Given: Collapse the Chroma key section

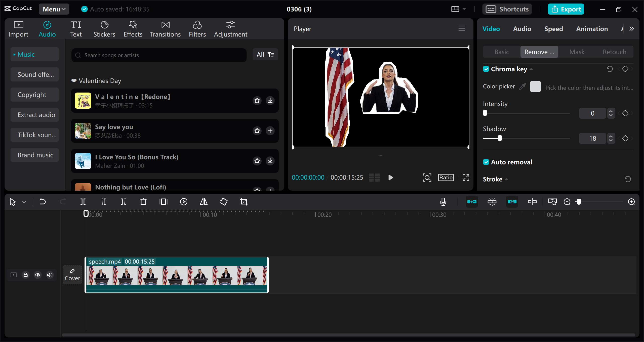Looking at the screenshot, I should [531, 69].
